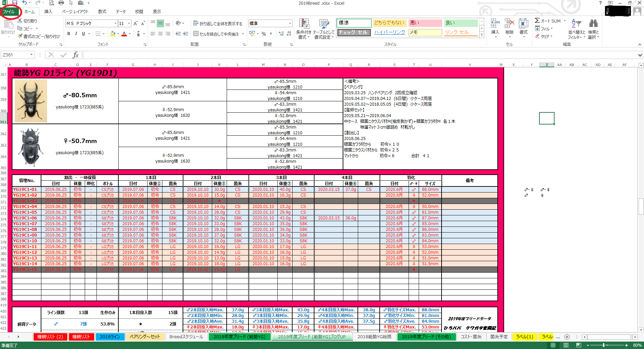Toggle Bold formatting
The height and width of the screenshot is (349, 644).
point(69,34)
